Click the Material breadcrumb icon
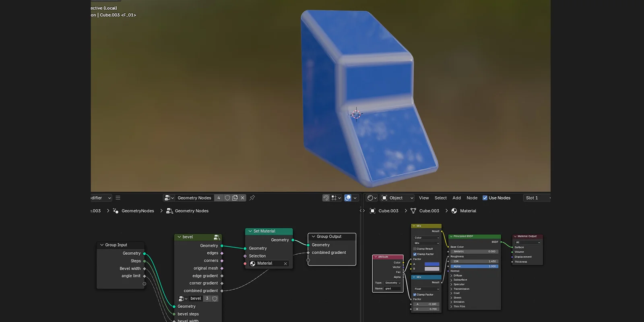 pos(454,211)
